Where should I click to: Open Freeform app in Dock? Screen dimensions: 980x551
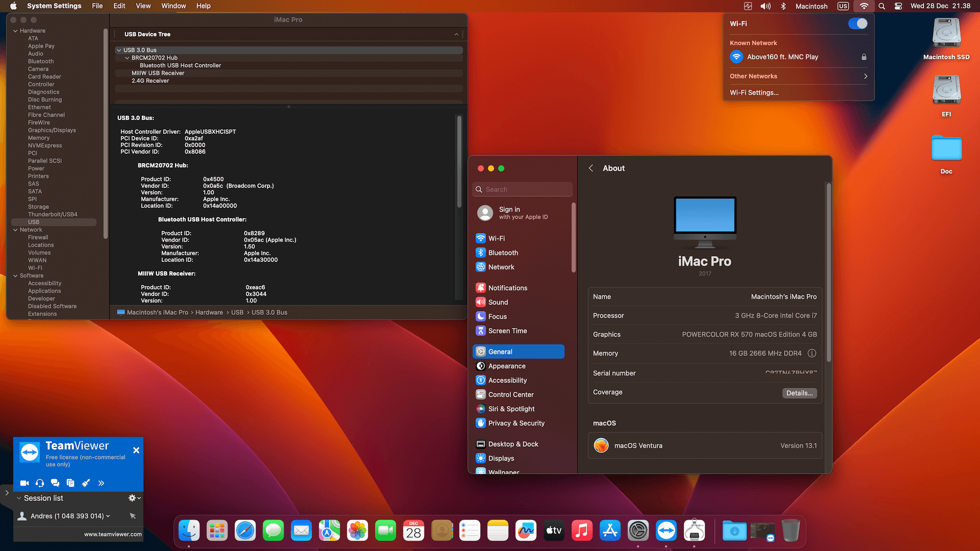coord(526,531)
